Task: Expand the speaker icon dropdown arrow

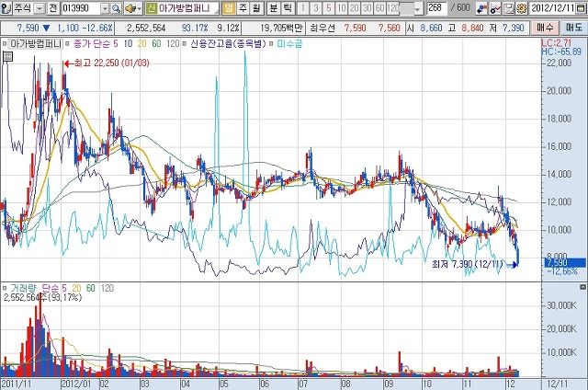Action: (x=140, y=8)
